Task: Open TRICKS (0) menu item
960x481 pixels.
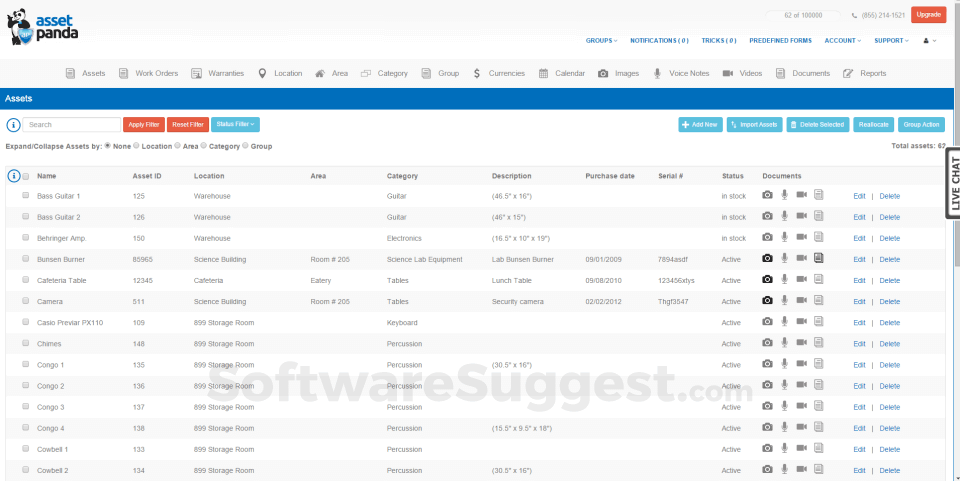Action: coord(719,41)
